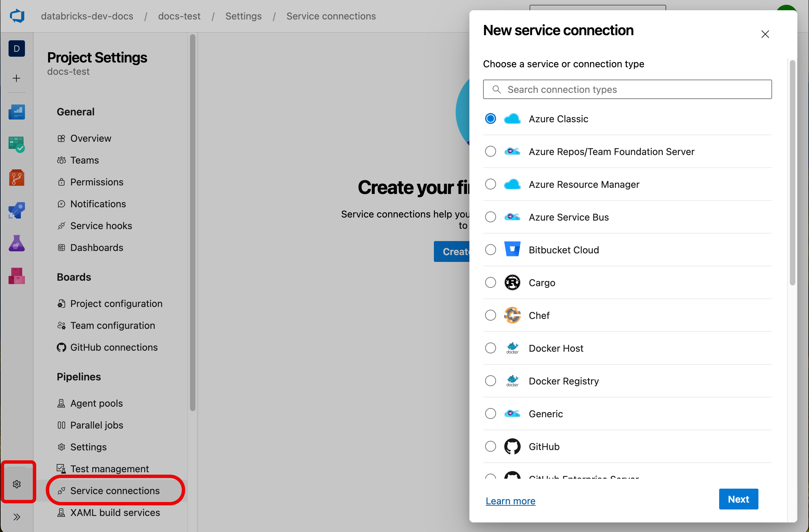Image resolution: width=809 pixels, height=532 pixels.
Task: Click the Pipelines icon in left sidebar
Action: pos(16,210)
